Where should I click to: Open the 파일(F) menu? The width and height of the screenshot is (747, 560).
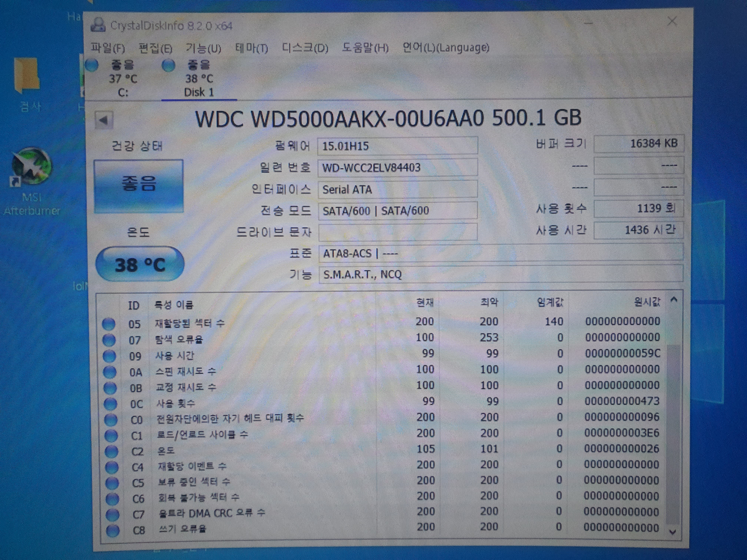[x=108, y=48]
